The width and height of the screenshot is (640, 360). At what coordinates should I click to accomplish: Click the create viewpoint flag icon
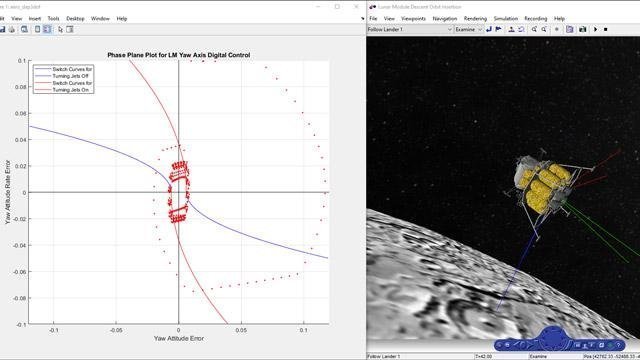click(x=498, y=29)
